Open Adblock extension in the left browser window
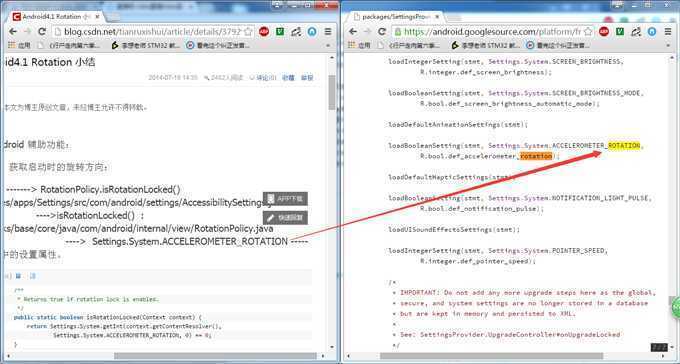The image size is (680, 364). 264,31
